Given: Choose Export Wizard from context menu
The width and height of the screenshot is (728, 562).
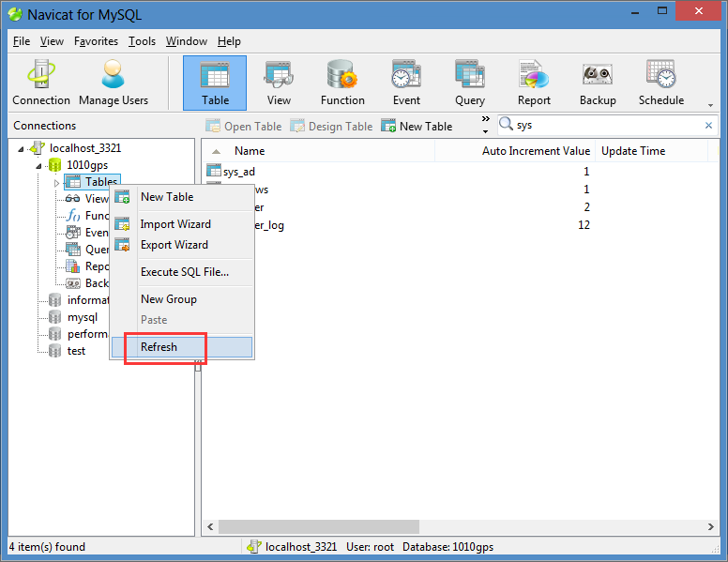Looking at the screenshot, I should pyautogui.click(x=182, y=245).
